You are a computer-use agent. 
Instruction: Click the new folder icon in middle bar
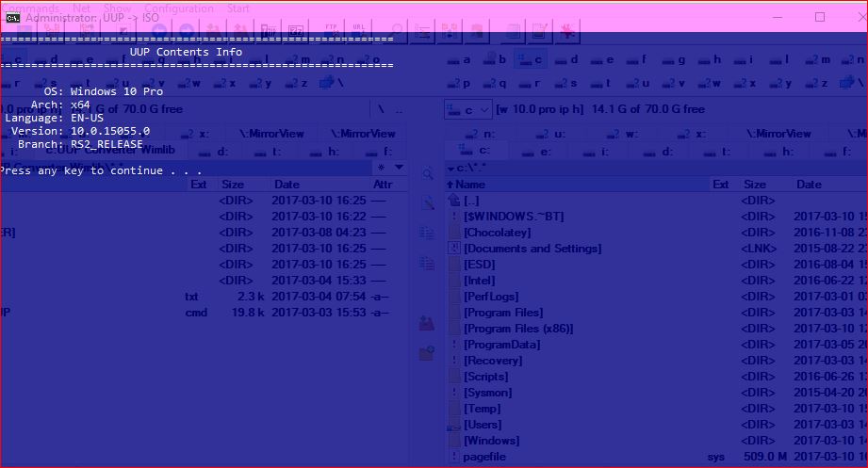427,353
